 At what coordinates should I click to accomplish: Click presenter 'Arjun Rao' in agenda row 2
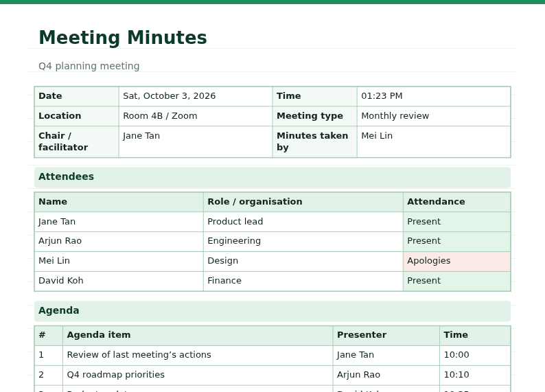point(386,375)
